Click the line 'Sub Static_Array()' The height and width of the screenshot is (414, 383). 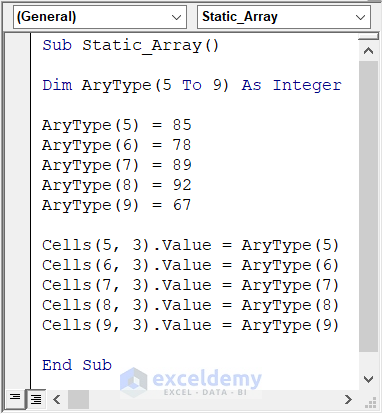(x=130, y=45)
